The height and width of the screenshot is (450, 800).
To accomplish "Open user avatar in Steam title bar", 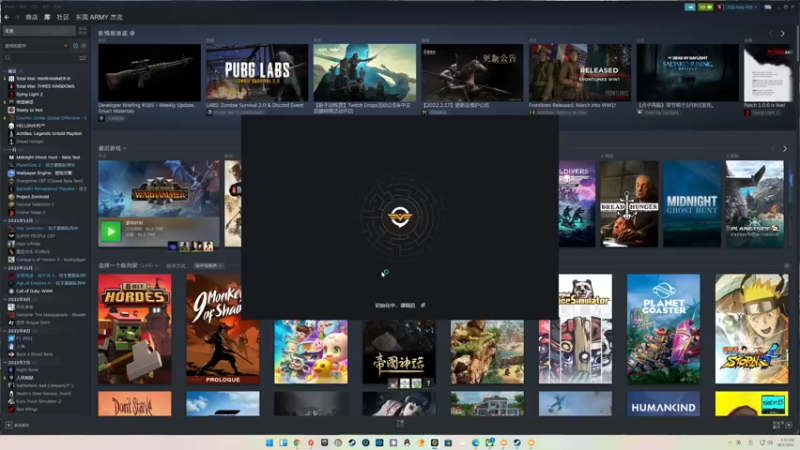I will [x=719, y=7].
